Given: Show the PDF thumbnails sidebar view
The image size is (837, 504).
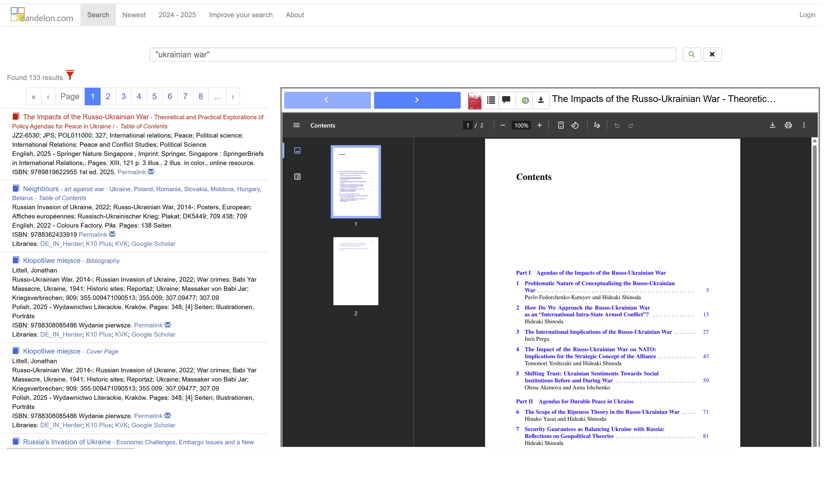Looking at the screenshot, I should pos(297,150).
